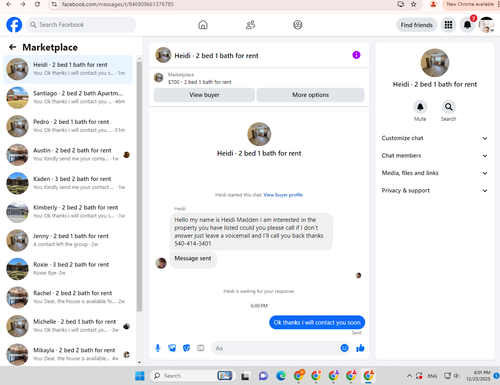The image size is (500, 385).
Task: Mute this conversation bell icon
Action: pyautogui.click(x=420, y=107)
